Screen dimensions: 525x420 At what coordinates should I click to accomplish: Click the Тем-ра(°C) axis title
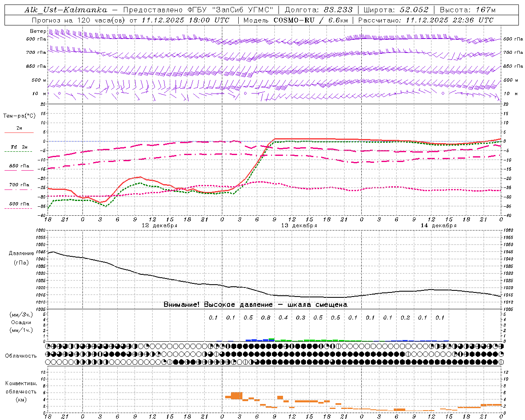(19, 116)
